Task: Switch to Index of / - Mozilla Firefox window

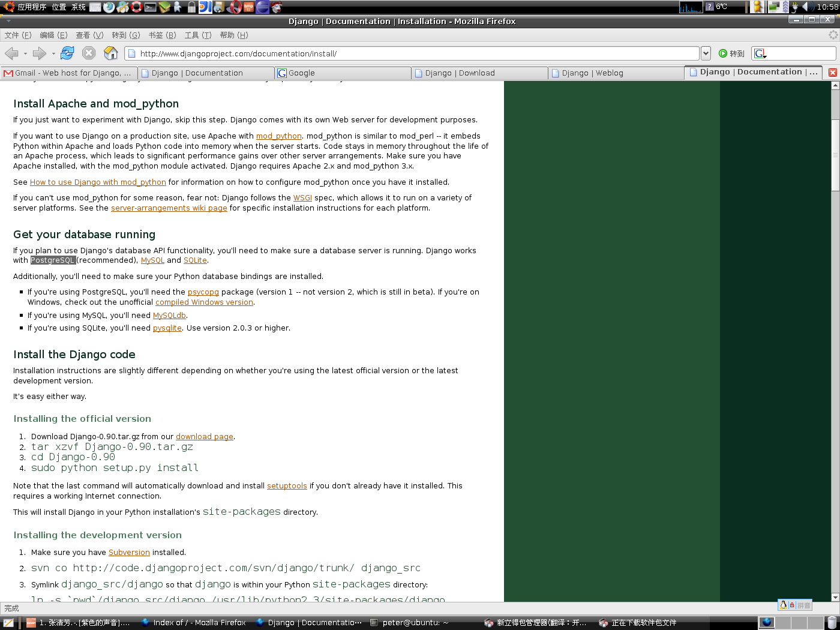Action: [193, 623]
